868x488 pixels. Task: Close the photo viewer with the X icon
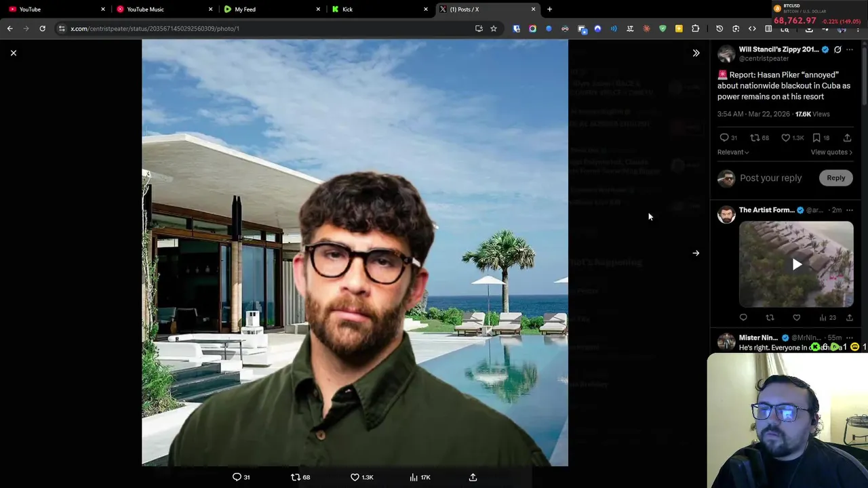pos(13,53)
